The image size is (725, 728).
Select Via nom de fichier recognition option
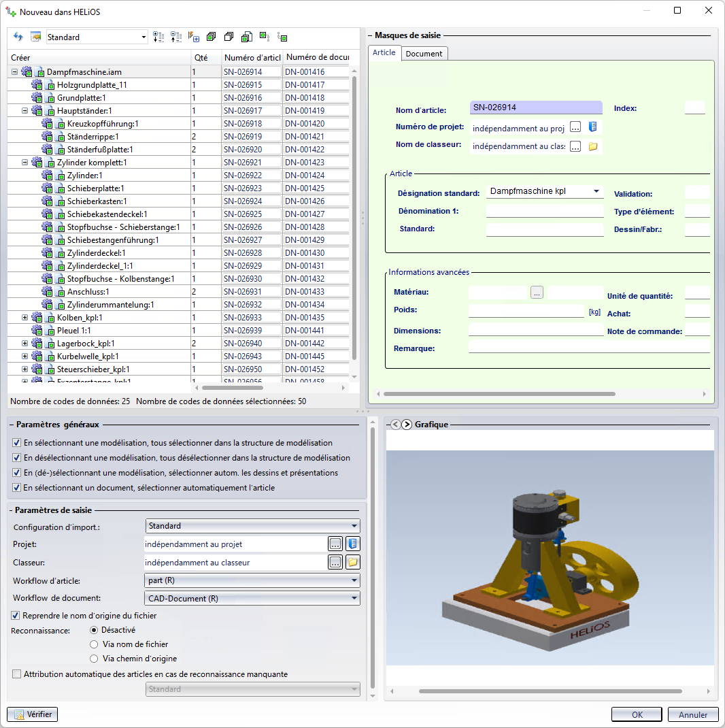[95, 644]
